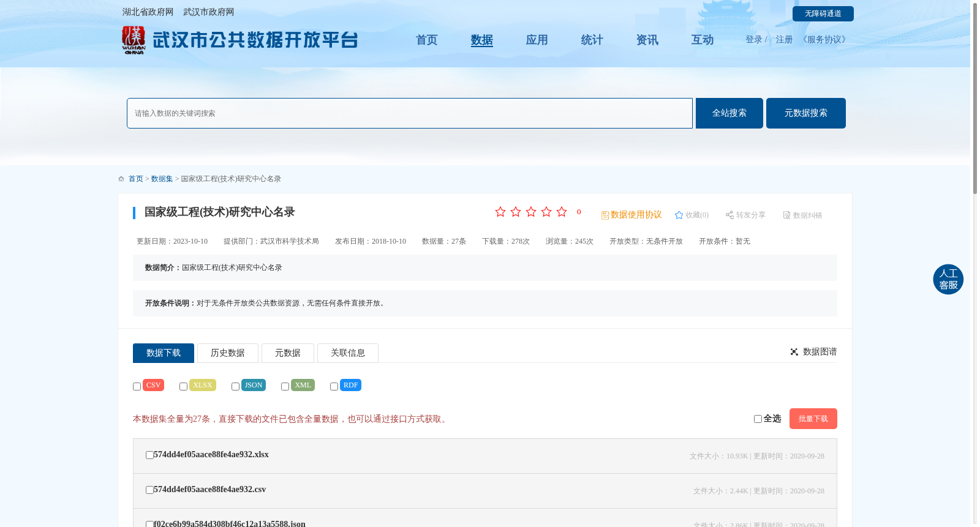Rate the dataset with the fourth star
This screenshot has width=980, height=527.
[546, 212]
